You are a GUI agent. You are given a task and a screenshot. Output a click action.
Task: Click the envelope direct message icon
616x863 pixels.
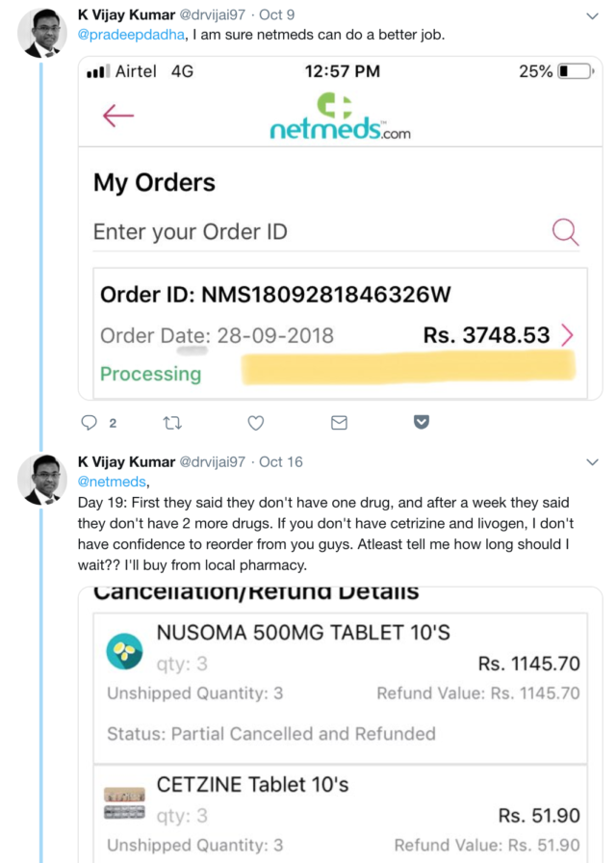click(x=339, y=423)
